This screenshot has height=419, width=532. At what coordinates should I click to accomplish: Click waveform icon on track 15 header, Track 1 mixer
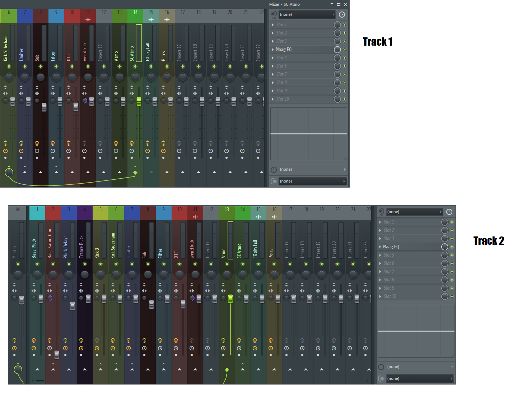[x=151, y=19]
